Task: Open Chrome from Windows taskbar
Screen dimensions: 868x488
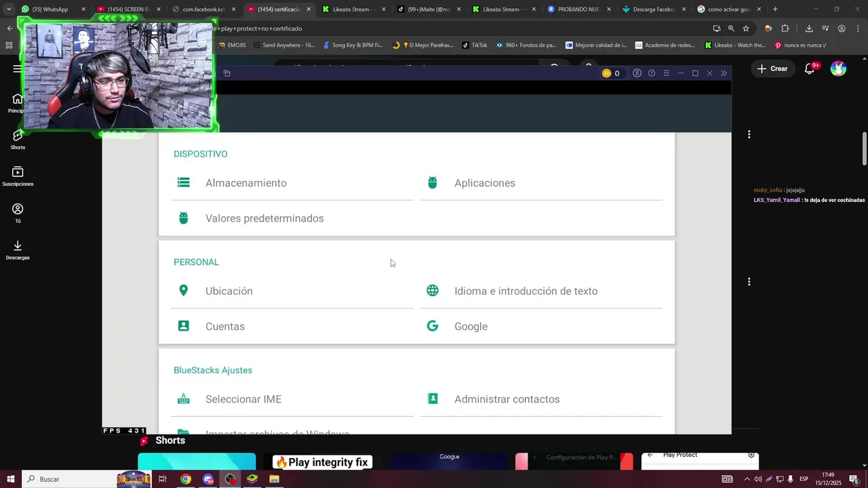Action: [x=185, y=479]
